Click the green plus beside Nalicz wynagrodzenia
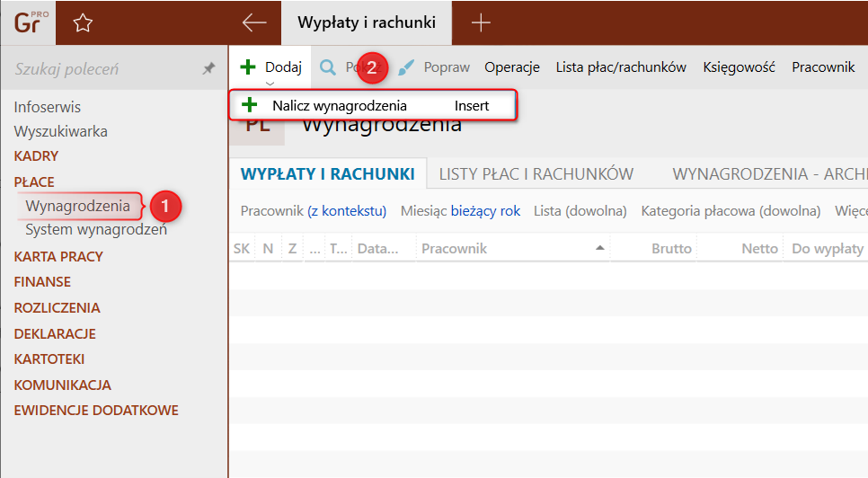 coord(250,104)
